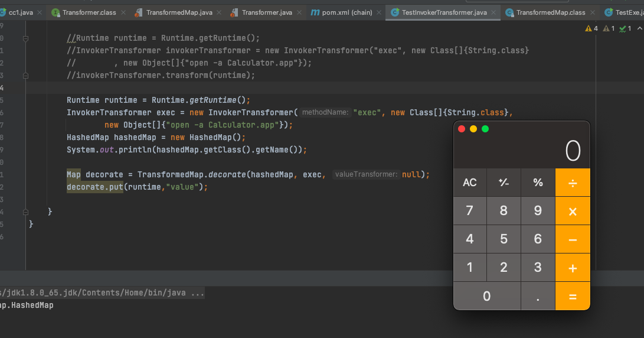This screenshot has height=338, width=644.
Task: Click the digit 2 in Calculator
Action: 504,268
